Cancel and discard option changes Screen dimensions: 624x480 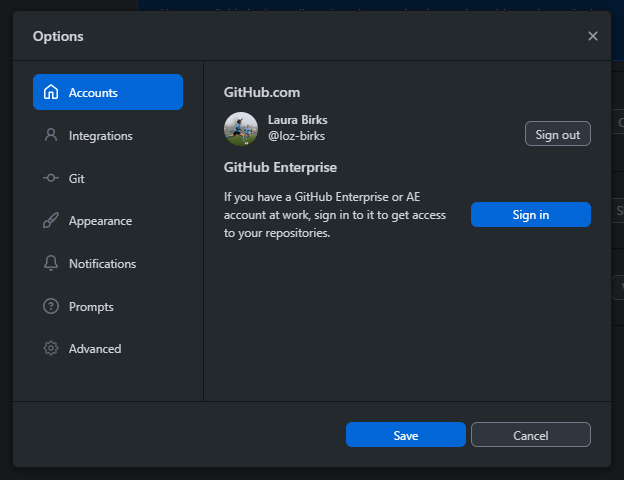530,435
